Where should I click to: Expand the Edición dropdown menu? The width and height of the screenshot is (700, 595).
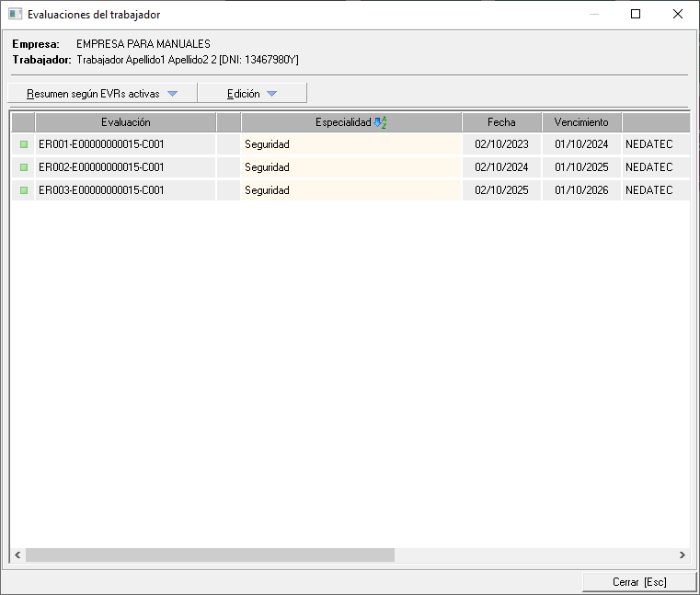pyautogui.click(x=252, y=94)
